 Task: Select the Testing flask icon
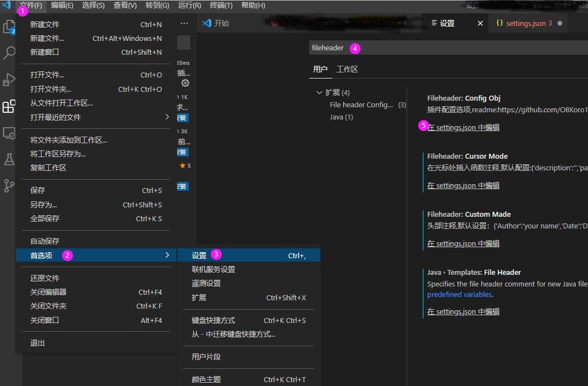pos(8,159)
